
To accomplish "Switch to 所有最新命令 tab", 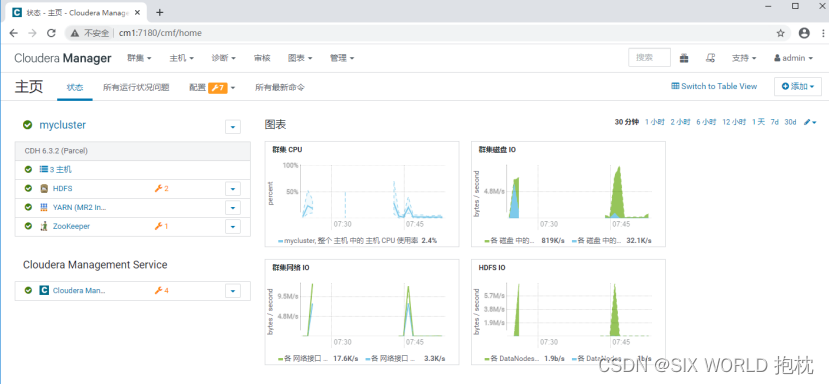I will coord(280,88).
